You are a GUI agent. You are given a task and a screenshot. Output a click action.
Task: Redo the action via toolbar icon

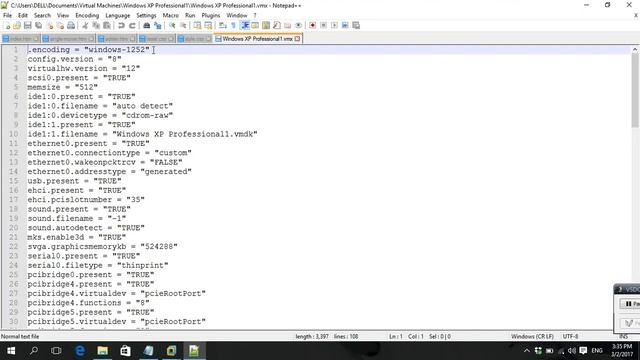[132, 25]
